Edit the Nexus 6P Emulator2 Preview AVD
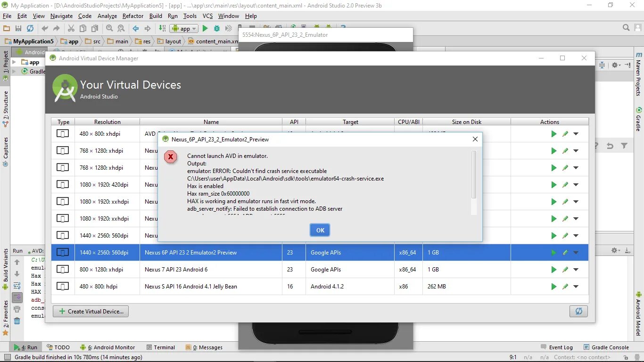The width and height of the screenshot is (644, 362). 565,253
